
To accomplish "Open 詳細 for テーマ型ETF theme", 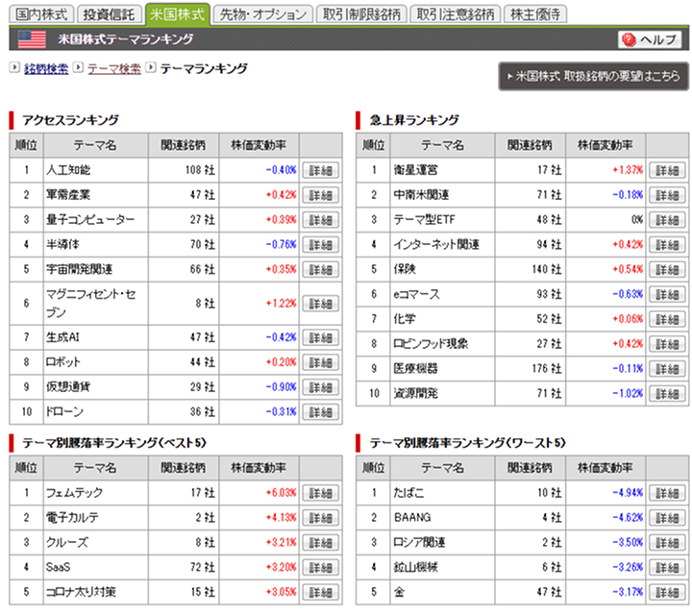I will (x=667, y=220).
